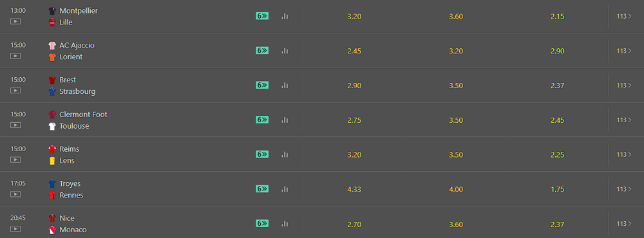This screenshot has width=644, height=238.
Task: Open statistics bars icon for Clermont Foot match
Action: tap(285, 120)
